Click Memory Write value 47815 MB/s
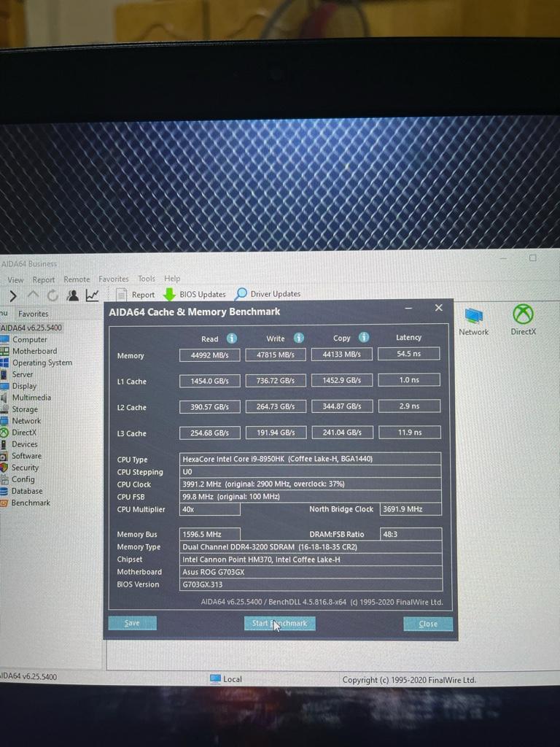The image size is (560, 747). tap(275, 355)
